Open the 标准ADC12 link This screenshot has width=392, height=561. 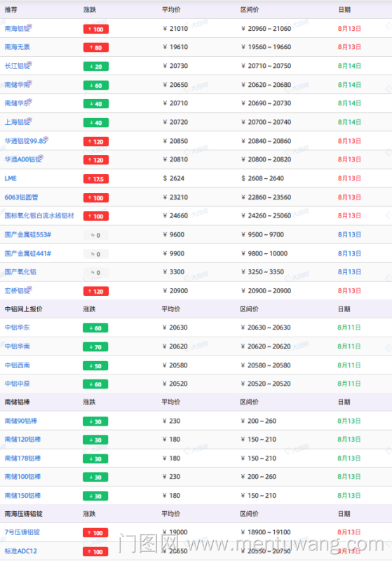[x=21, y=551]
